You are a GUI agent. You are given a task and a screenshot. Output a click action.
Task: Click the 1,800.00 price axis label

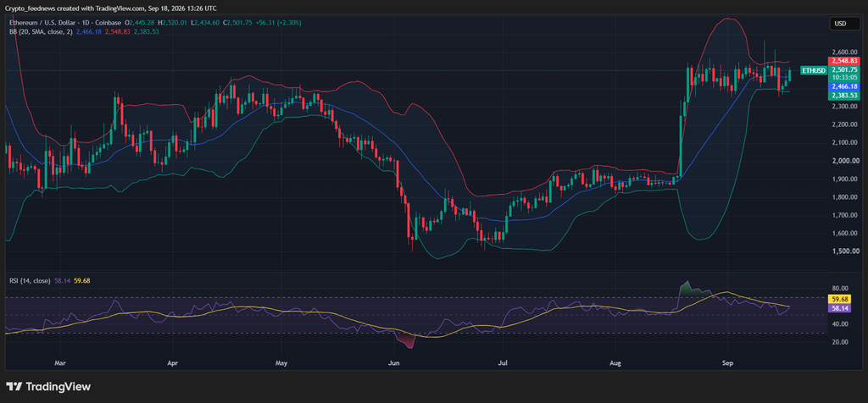click(x=843, y=197)
